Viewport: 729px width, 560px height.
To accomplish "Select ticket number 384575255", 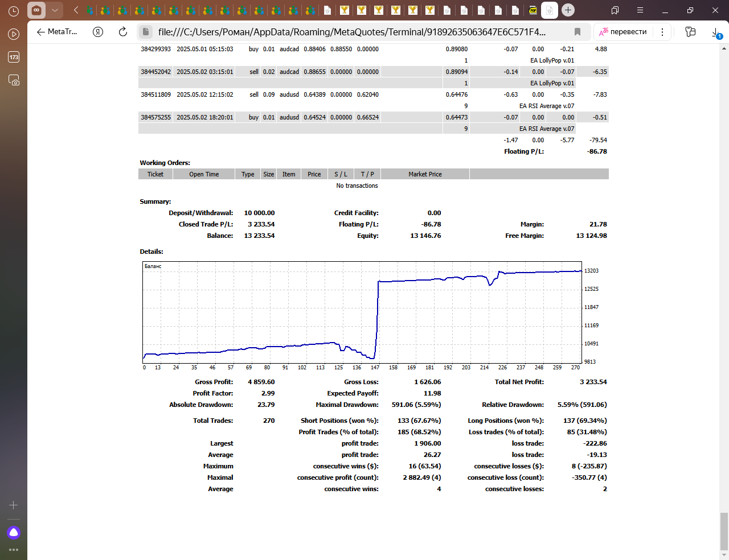I will tap(156, 117).
